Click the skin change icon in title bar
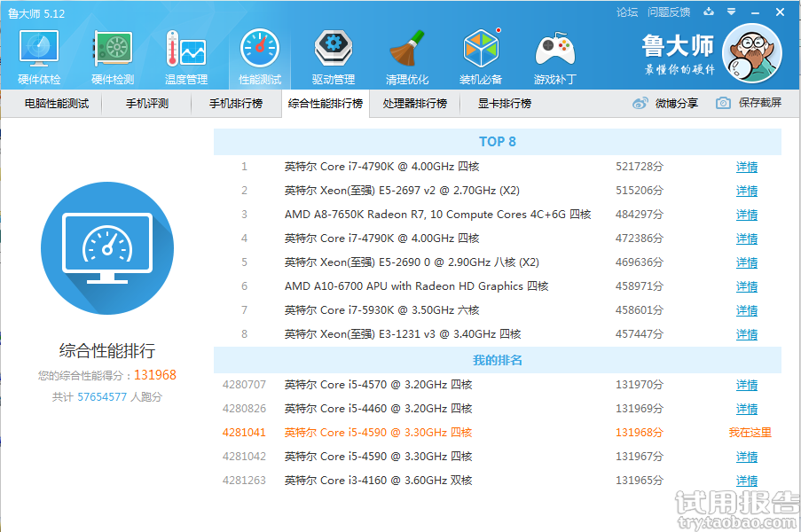The width and height of the screenshot is (801, 532). (x=709, y=12)
